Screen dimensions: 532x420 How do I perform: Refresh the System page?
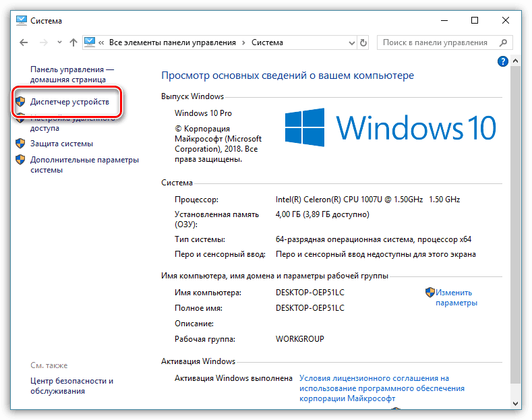tap(363, 42)
